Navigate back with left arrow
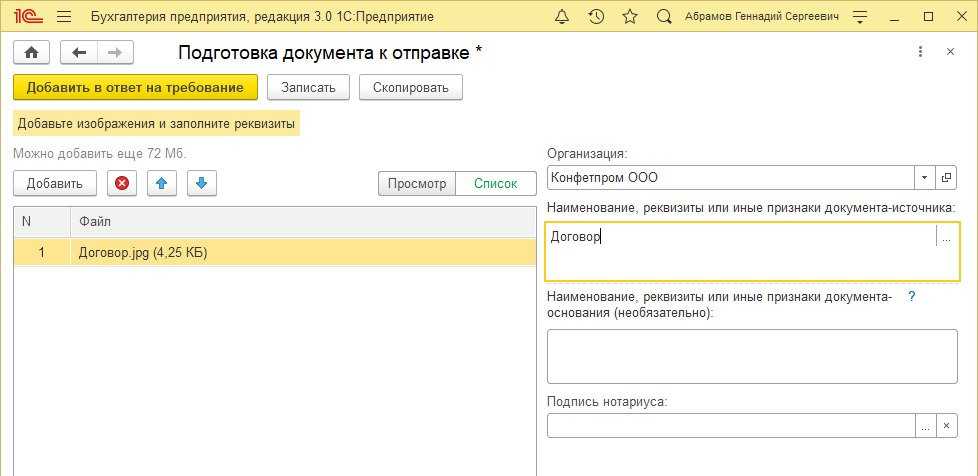 (79, 53)
